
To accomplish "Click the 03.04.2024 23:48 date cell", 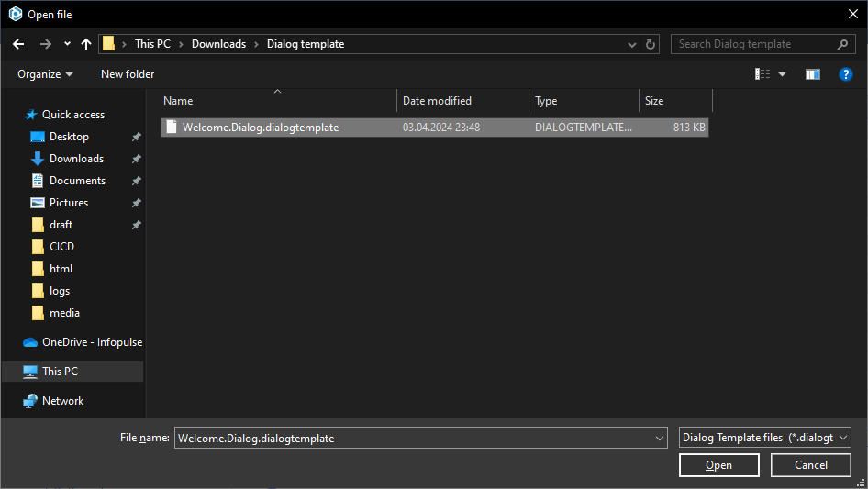I will 441,128.
